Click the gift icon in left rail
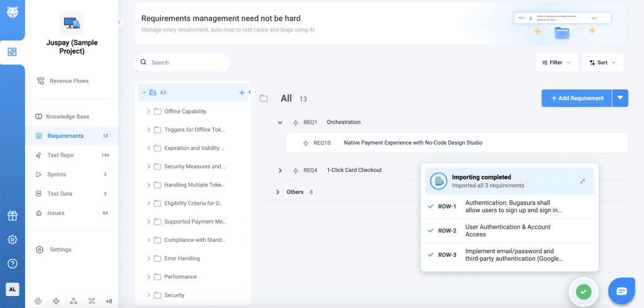This screenshot has width=644, height=308. tap(13, 216)
